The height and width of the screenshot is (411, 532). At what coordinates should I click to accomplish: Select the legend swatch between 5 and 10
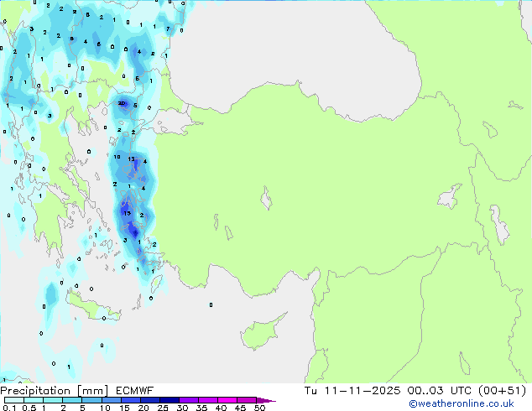pyautogui.click(x=91, y=400)
